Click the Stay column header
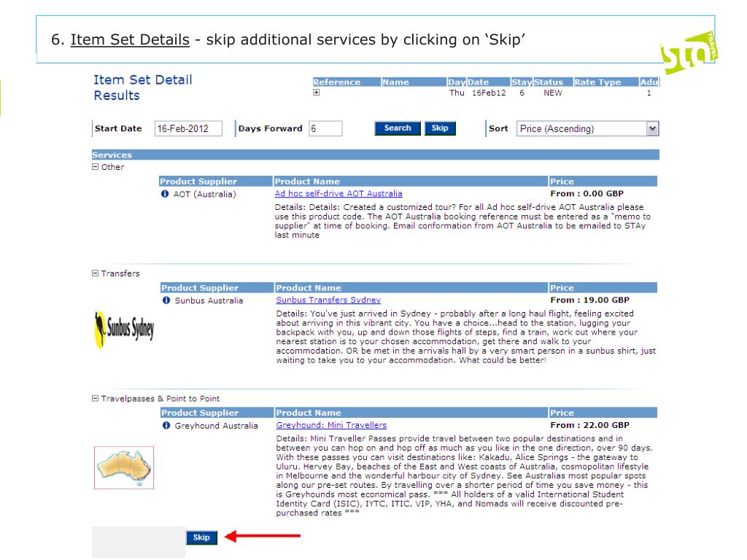The width and height of the screenshot is (747, 560). click(522, 82)
